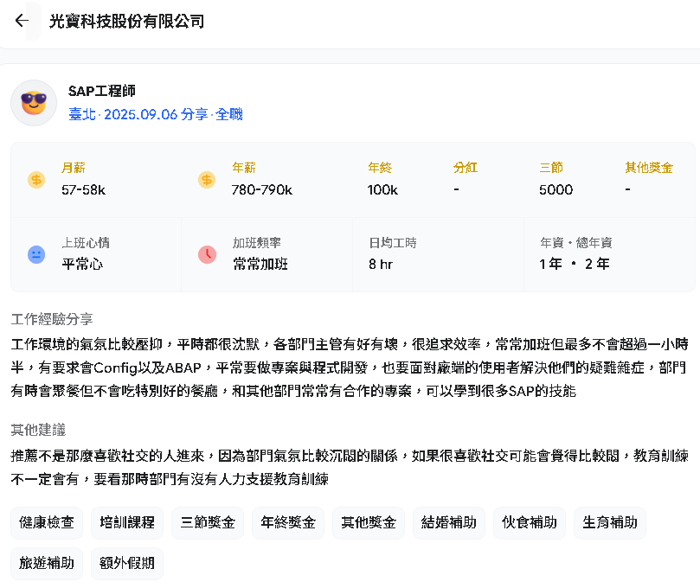Image resolution: width=700 pixels, height=588 pixels.
Task: Select the 額外假期 benefit tag
Action: [127, 564]
